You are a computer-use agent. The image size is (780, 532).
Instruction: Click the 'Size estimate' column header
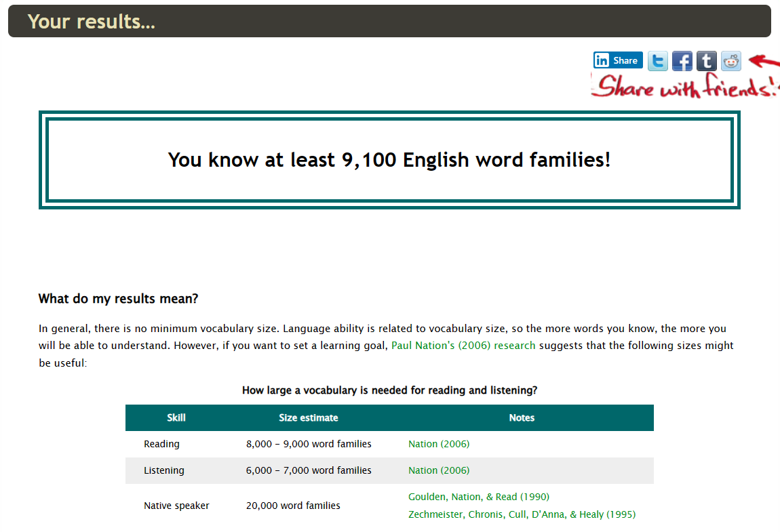pos(309,417)
